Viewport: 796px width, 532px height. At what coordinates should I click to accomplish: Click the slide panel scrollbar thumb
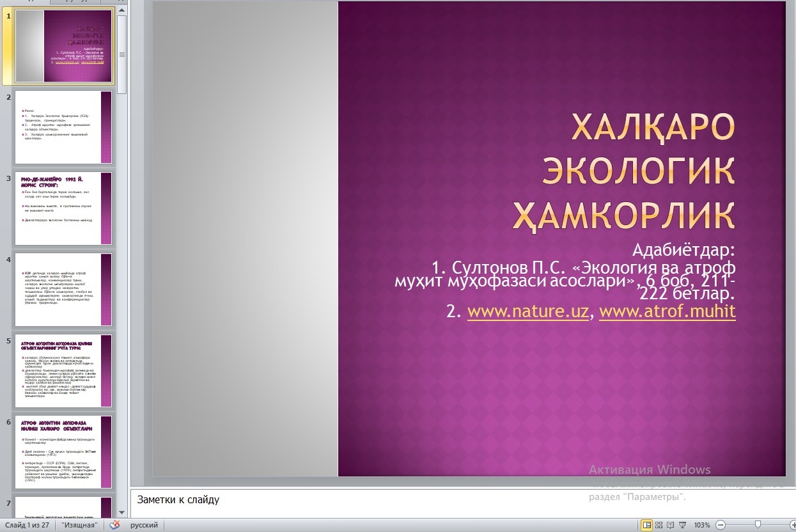click(121, 54)
